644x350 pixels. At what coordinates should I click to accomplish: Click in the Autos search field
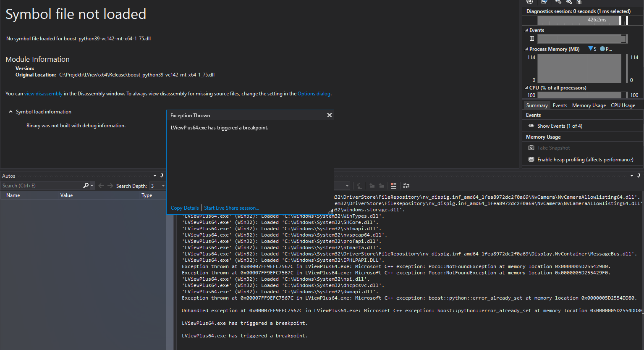41,186
